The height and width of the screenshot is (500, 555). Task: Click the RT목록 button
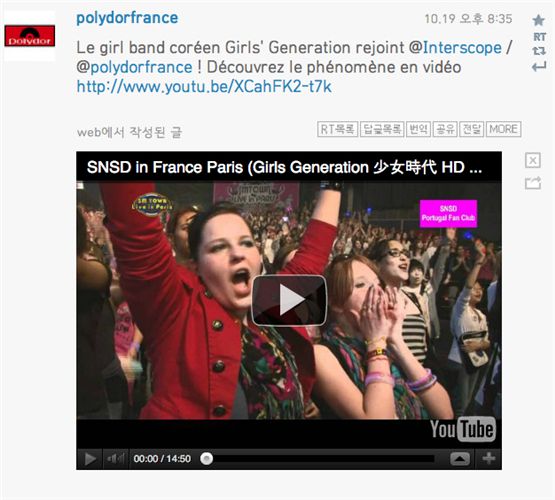(x=338, y=129)
